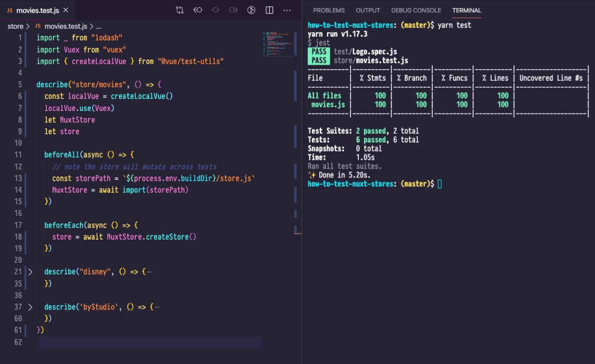Expand the folded describe("disney") block
Screen dimensions: 595x364
pyautogui.click(x=30, y=272)
